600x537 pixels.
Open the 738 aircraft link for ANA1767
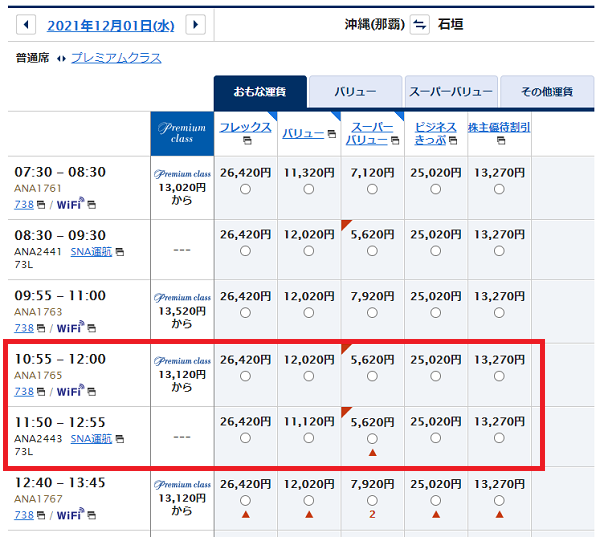tap(24, 515)
